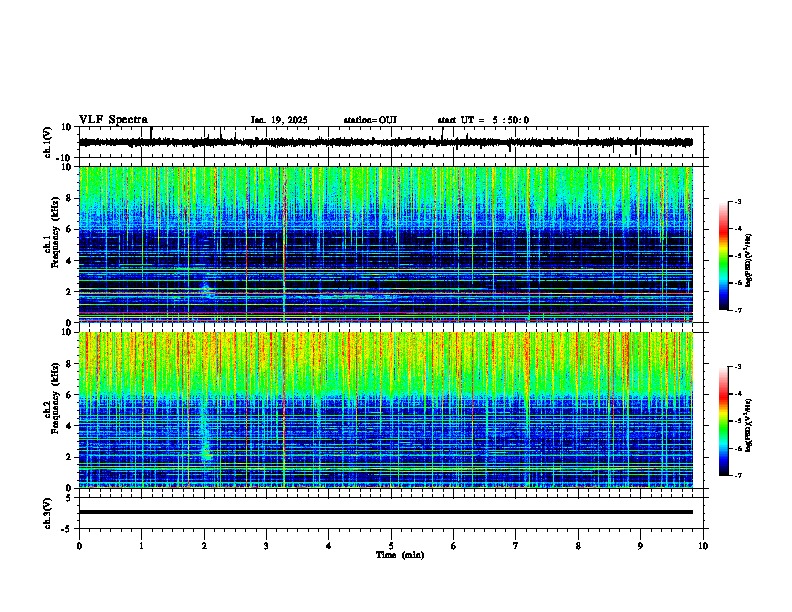Click time axis tick label "6"

tap(454, 546)
